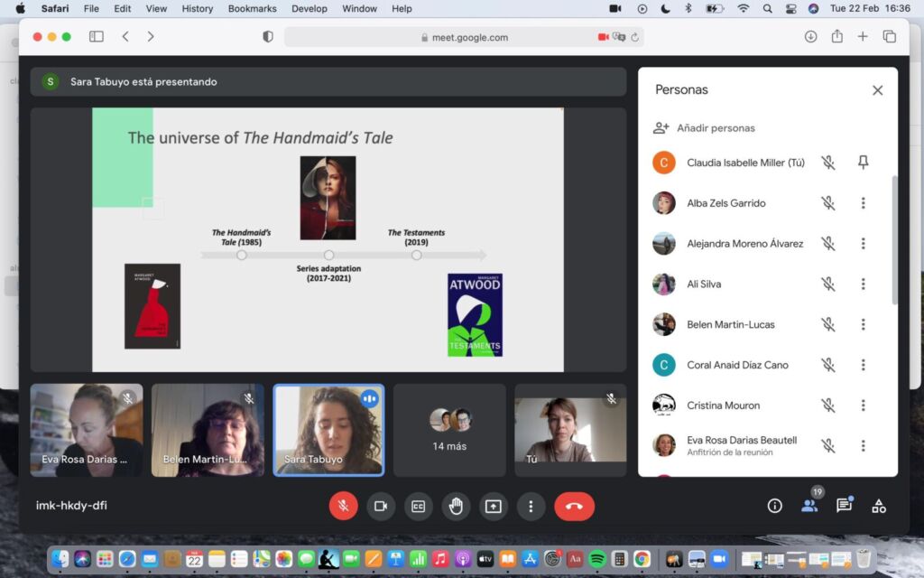
Task: Open the chat panel
Action: tap(844, 506)
